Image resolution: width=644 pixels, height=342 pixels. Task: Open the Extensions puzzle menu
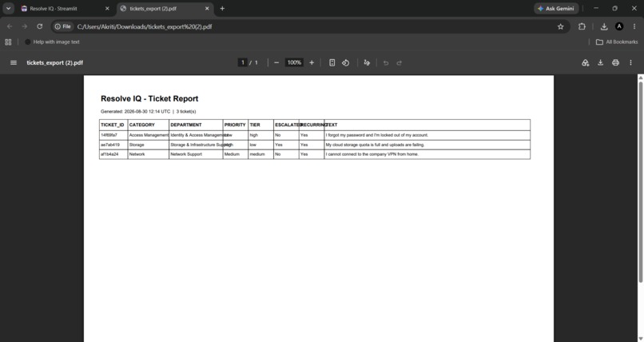pyautogui.click(x=582, y=26)
